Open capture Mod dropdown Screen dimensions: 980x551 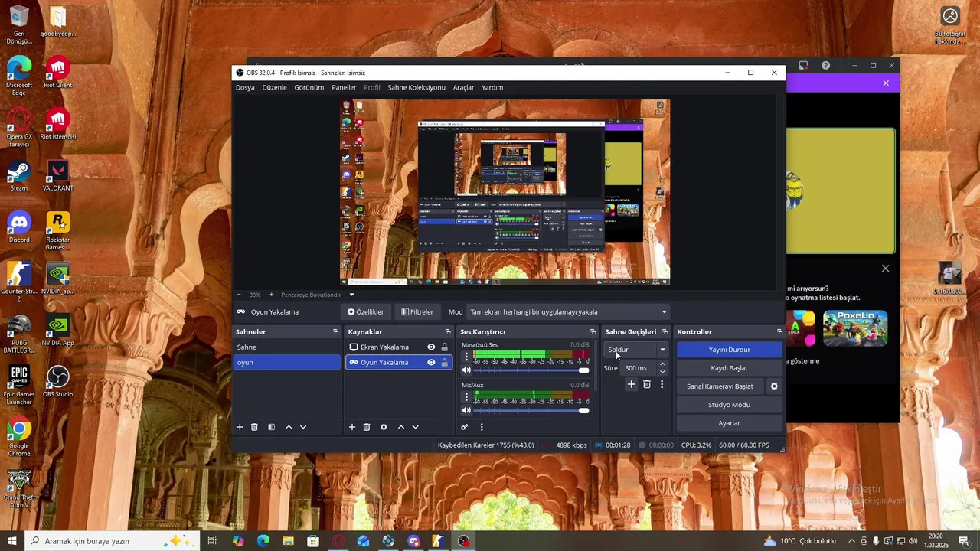point(569,312)
